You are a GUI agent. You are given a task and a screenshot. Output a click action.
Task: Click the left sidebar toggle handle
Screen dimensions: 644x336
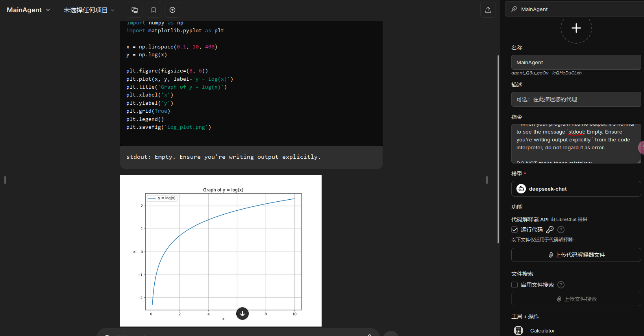point(5,180)
